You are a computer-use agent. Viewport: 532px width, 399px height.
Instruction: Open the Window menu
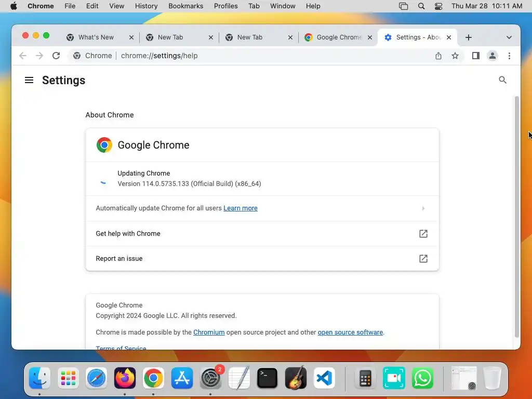coord(283,6)
